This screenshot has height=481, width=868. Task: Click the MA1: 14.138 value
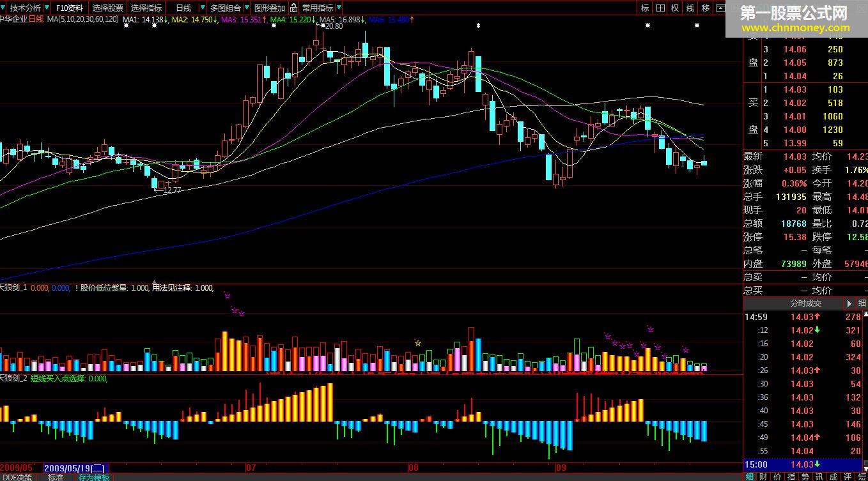(146, 20)
